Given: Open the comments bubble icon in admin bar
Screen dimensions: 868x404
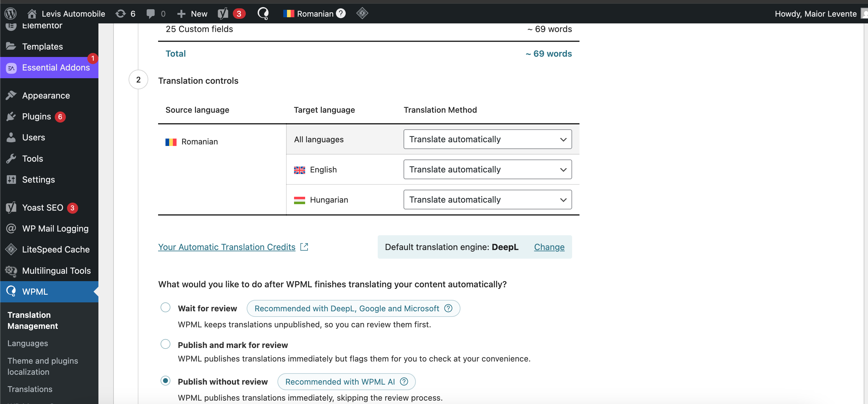Looking at the screenshot, I should tap(151, 14).
